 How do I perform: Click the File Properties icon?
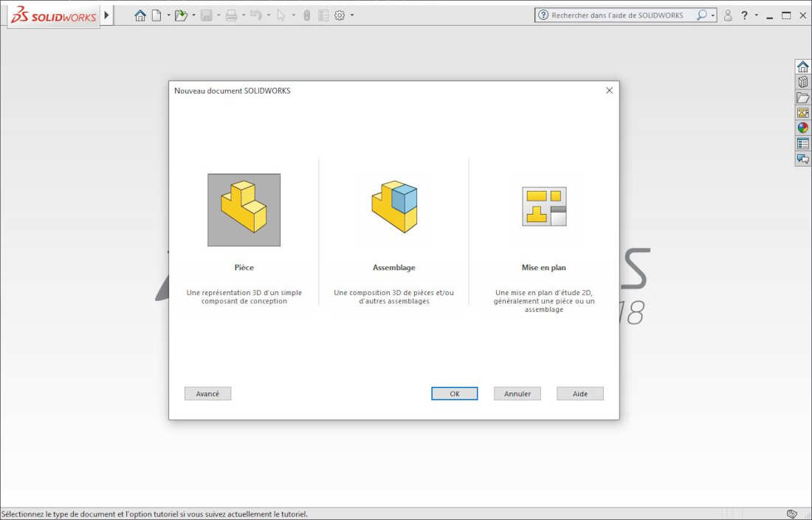point(323,15)
